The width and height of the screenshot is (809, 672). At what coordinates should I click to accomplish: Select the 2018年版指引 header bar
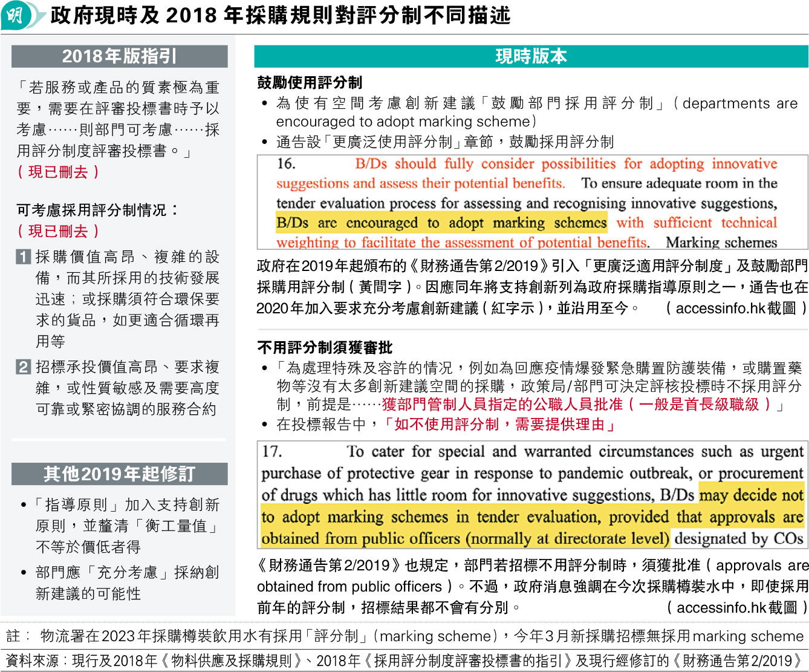(120, 56)
